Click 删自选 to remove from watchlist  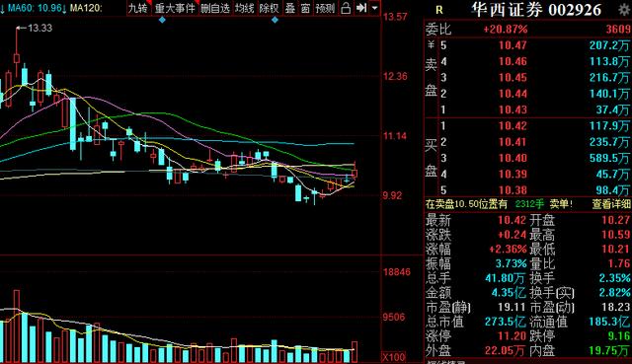pos(215,8)
